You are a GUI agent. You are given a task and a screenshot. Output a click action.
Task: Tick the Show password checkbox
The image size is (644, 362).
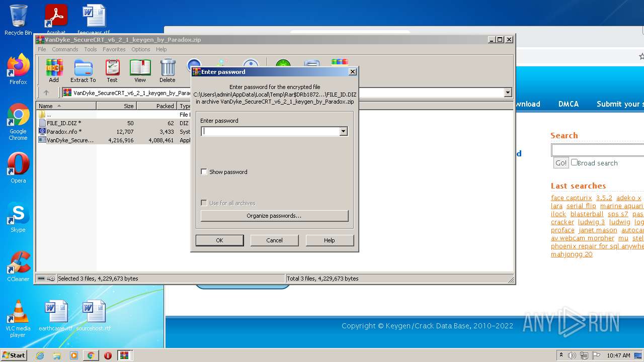(x=204, y=171)
